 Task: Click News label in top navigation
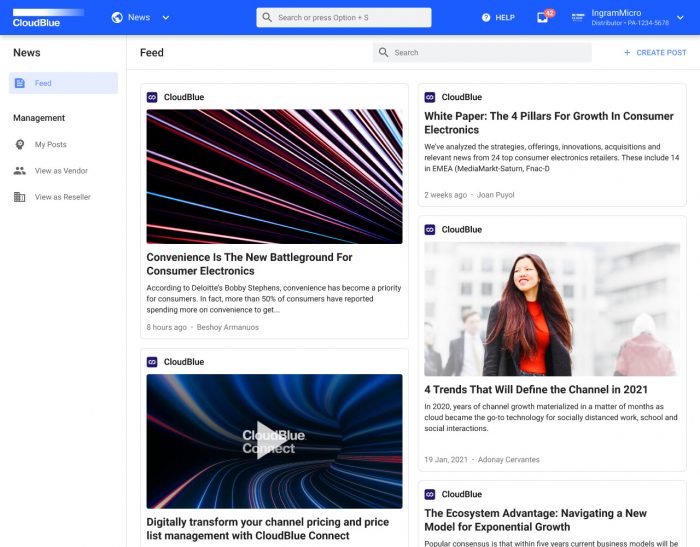[139, 17]
